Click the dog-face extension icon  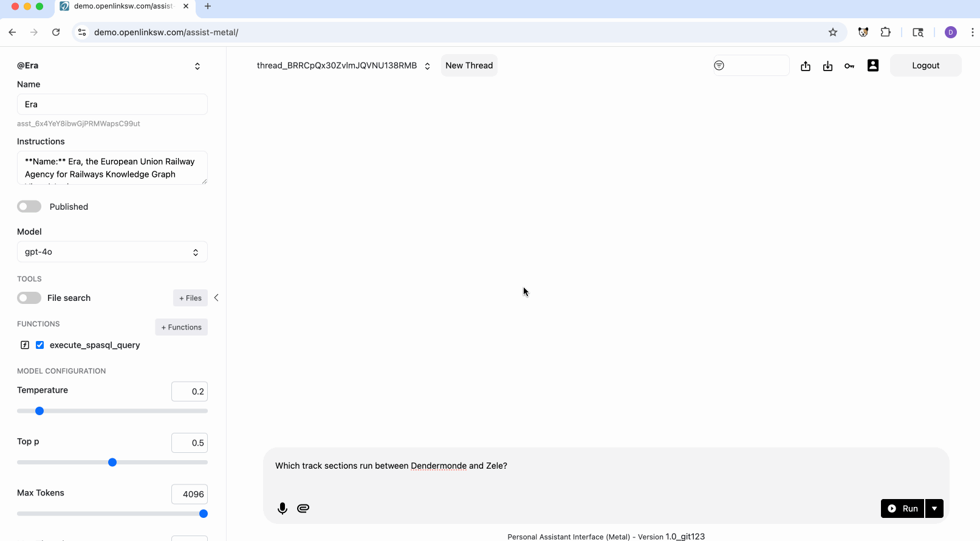[x=863, y=32]
